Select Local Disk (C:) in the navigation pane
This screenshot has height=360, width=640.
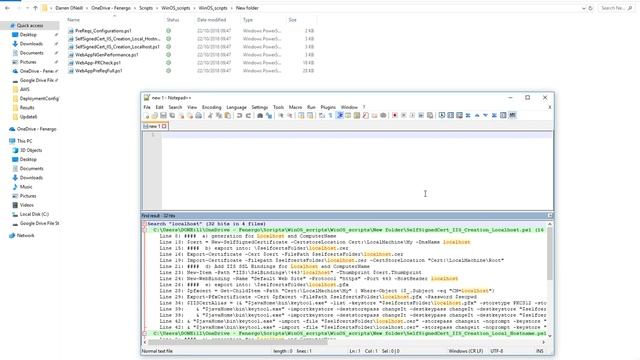pyautogui.click(x=34, y=214)
